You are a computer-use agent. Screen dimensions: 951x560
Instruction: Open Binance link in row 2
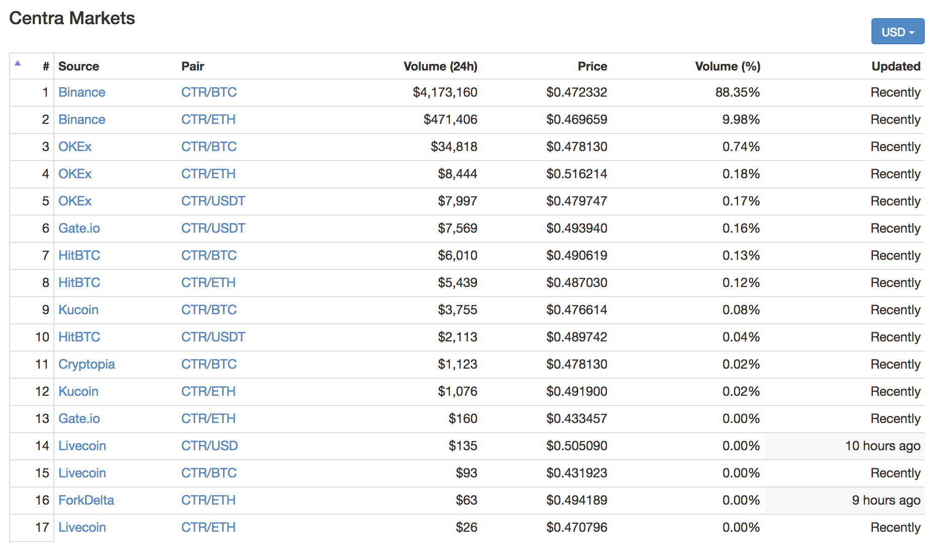(x=82, y=119)
